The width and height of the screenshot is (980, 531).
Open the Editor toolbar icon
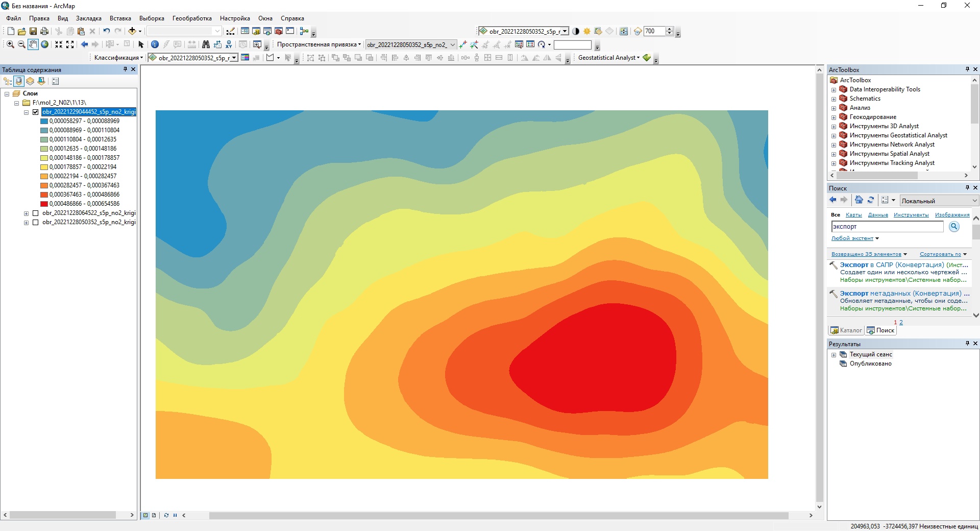pos(231,31)
